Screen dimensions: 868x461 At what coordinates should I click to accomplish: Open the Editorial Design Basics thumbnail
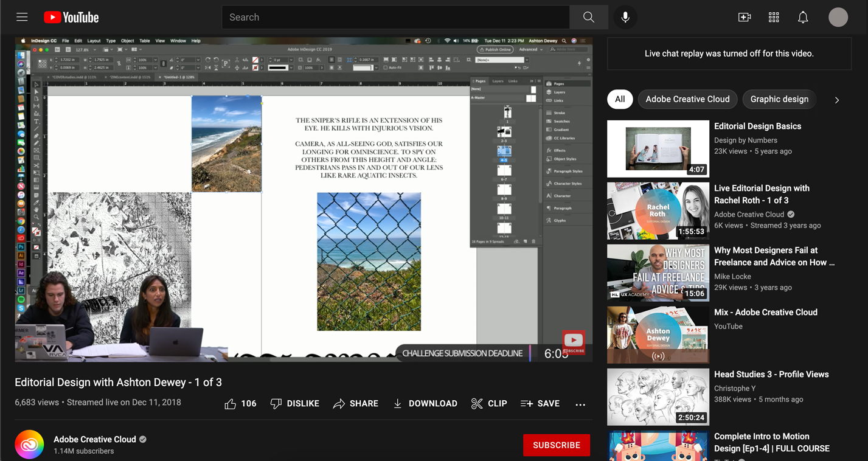click(658, 148)
